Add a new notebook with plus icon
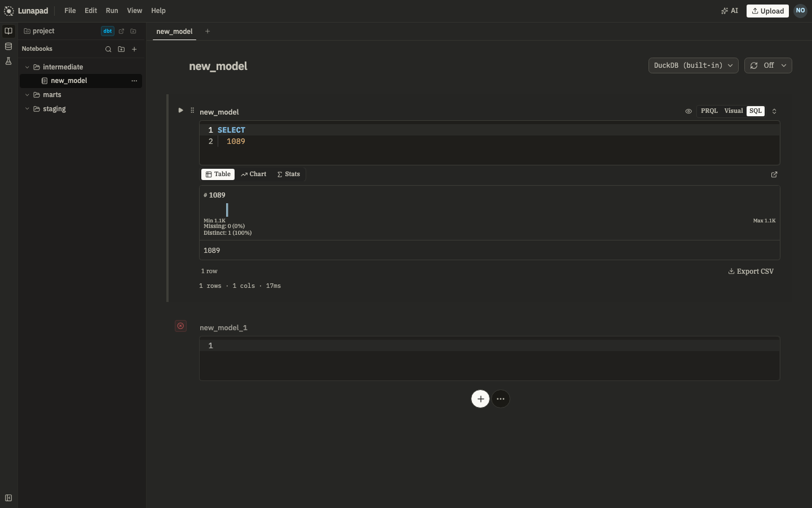Image resolution: width=812 pixels, height=508 pixels. 134,49
